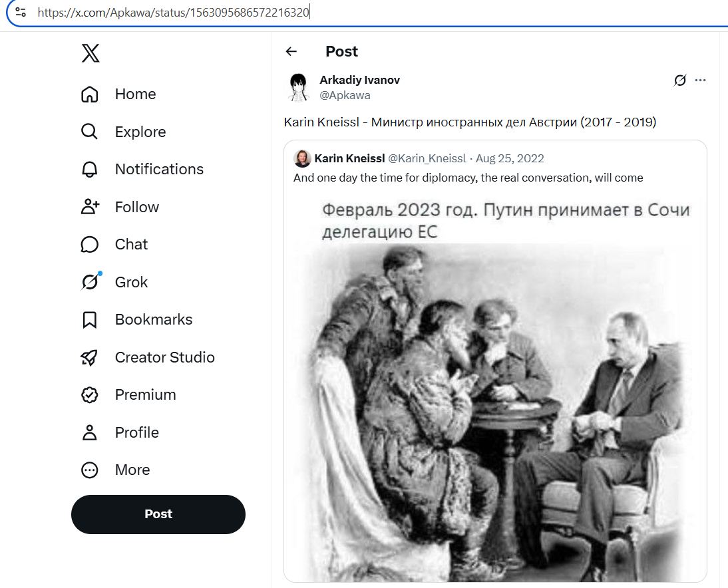Click the Grok sidebar icon
The image size is (728, 588).
(x=90, y=282)
